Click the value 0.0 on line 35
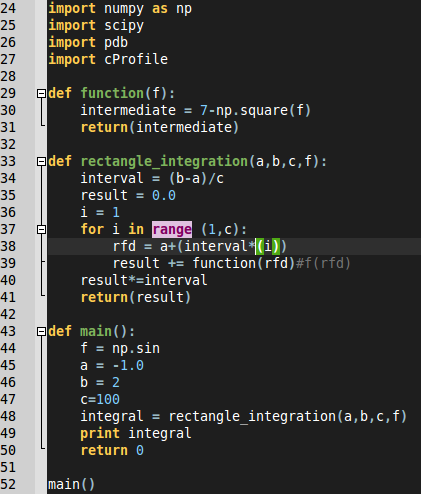 pyautogui.click(x=164, y=195)
